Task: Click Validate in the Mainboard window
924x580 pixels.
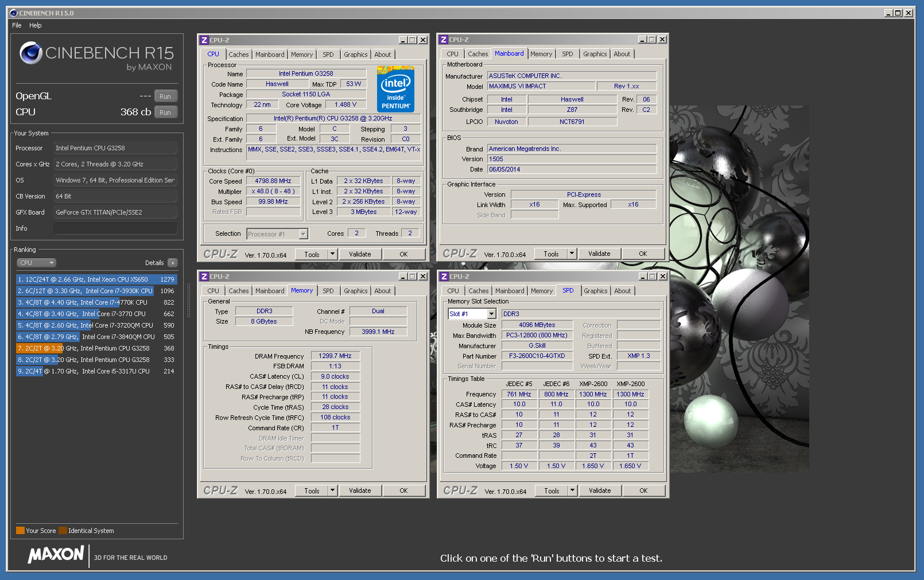Action: tap(599, 254)
